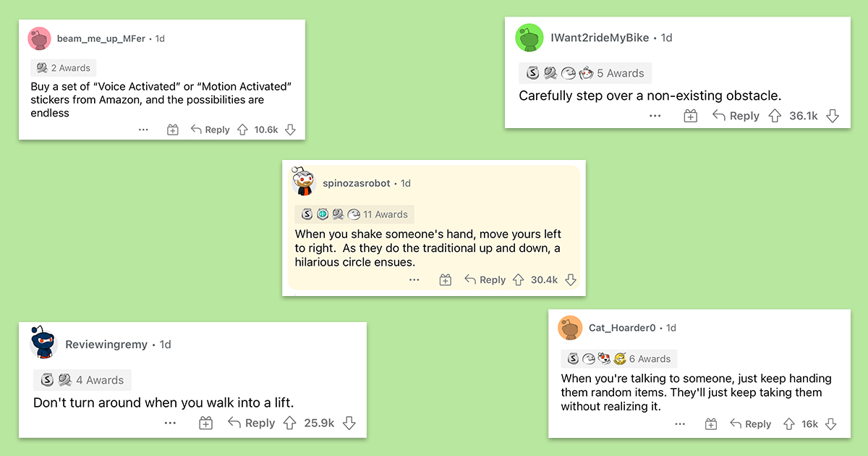The width and height of the screenshot is (868, 456).
Task: Expand more options for Cat_Hoarder0's comment
Action: click(680, 424)
